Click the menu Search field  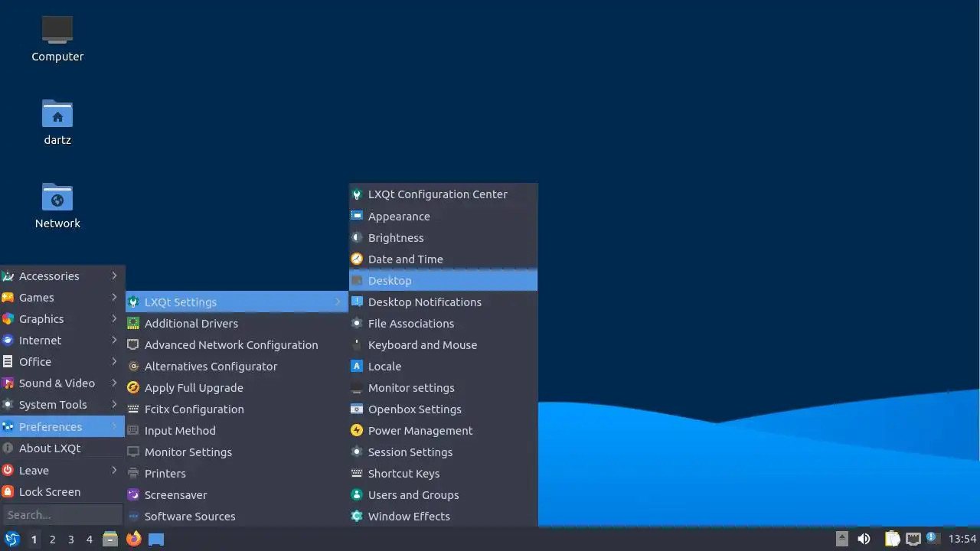[x=62, y=515]
